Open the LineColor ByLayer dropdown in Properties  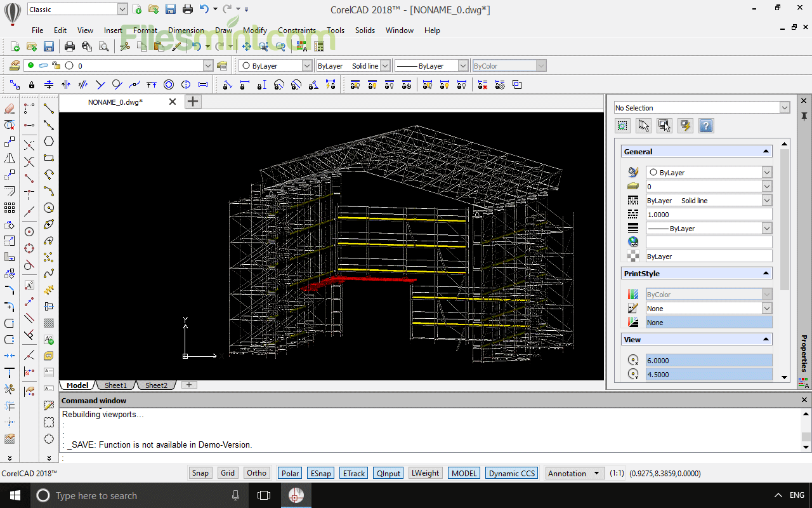[766, 171]
